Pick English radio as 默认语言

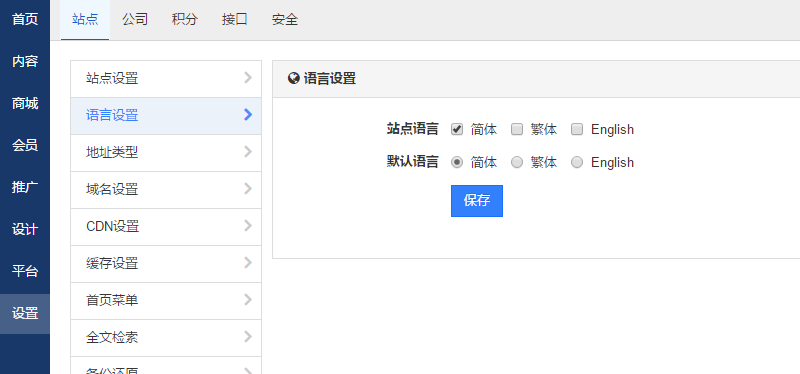pyautogui.click(x=577, y=162)
